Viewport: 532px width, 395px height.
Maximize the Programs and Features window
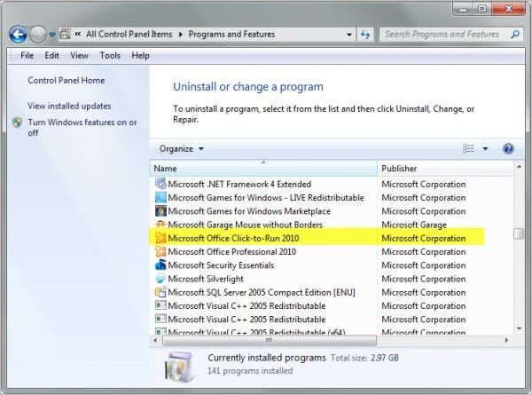482,9
